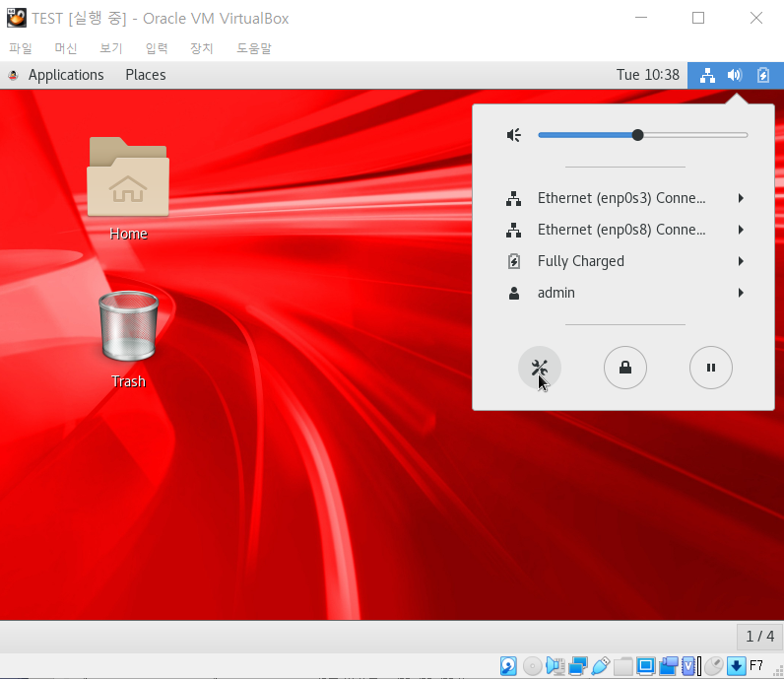Click the battery icon next to Fully Charged

click(513, 261)
